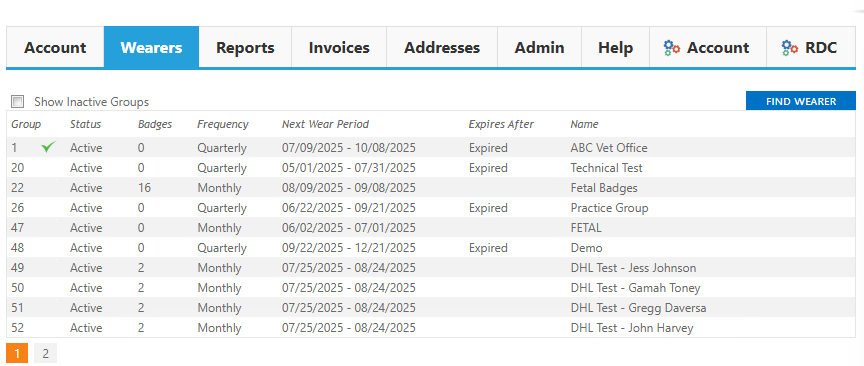864x366 pixels.
Task: Go to the Admin tab
Action: tap(539, 47)
